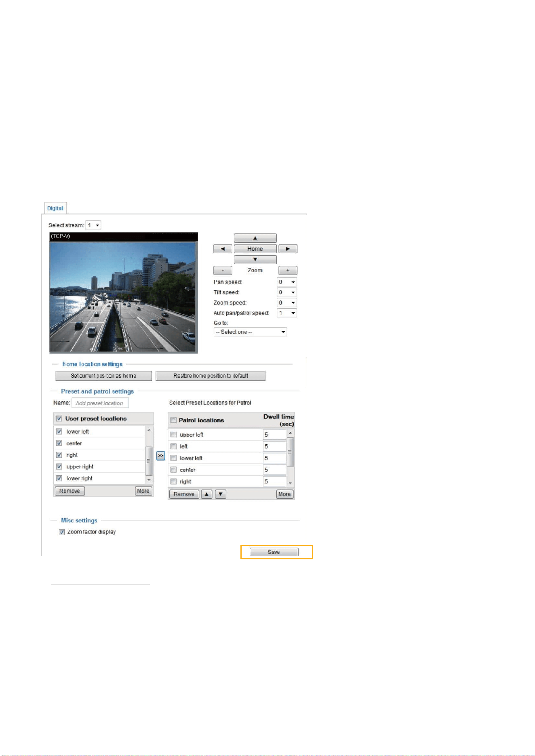Toggle Zoom factor display checkbox
The height and width of the screenshot is (756, 535).
pyautogui.click(x=62, y=532)
